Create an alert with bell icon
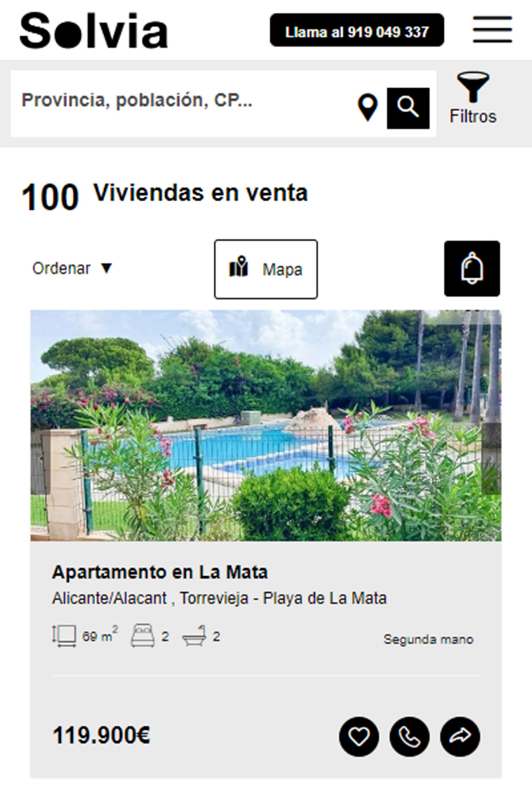 pos(472,269)
